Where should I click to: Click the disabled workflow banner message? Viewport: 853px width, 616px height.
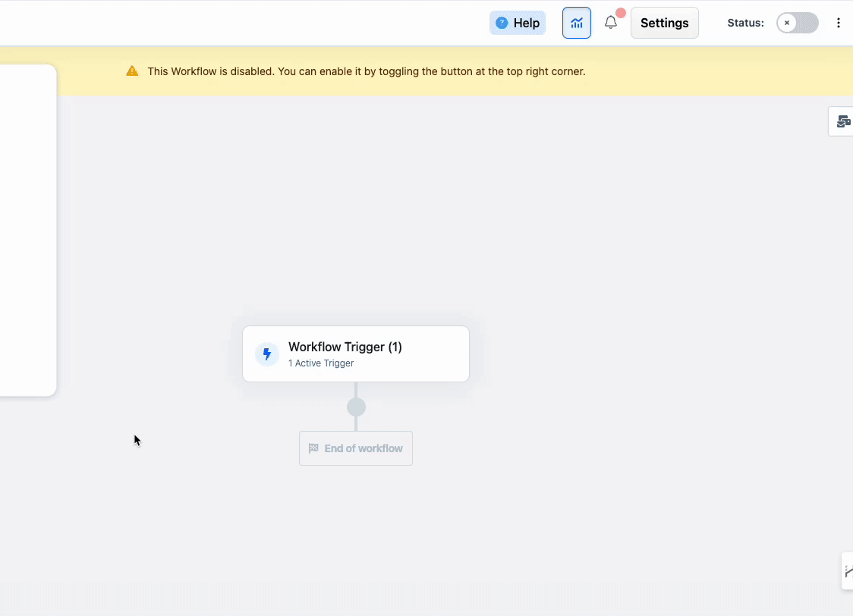pyautogui.click(x=366, y=71)
